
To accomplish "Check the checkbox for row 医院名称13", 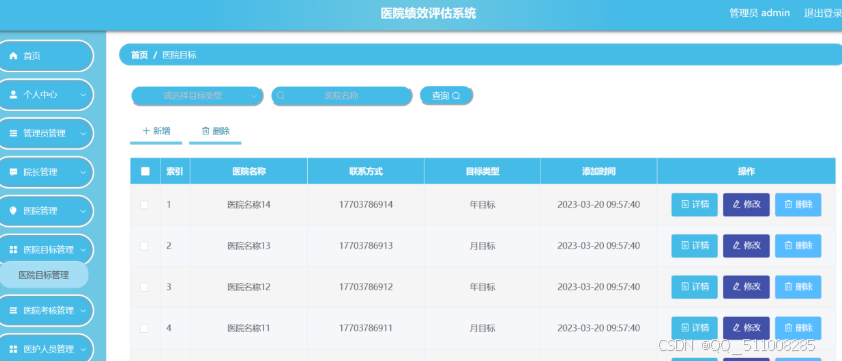I will pyautogui.click(x=144, y=246).
